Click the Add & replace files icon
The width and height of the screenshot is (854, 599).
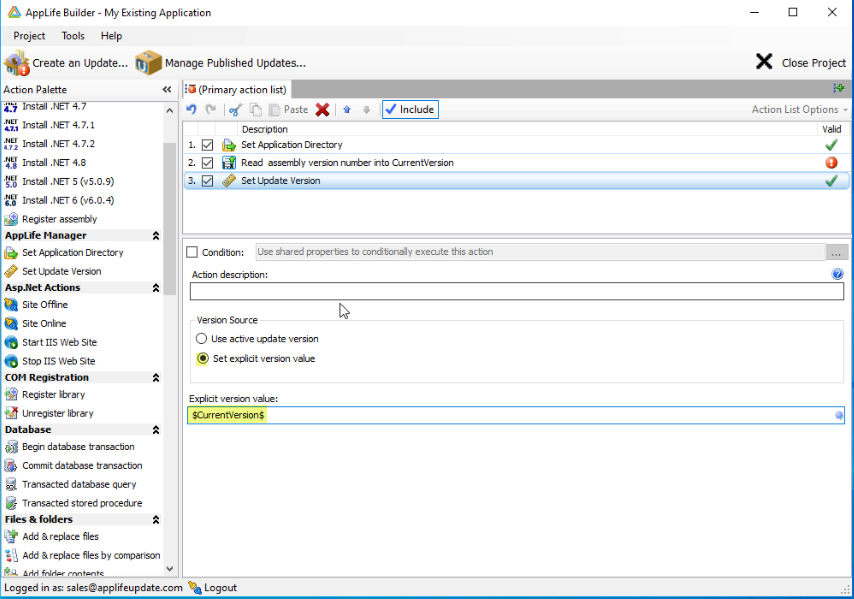point(11,536)
